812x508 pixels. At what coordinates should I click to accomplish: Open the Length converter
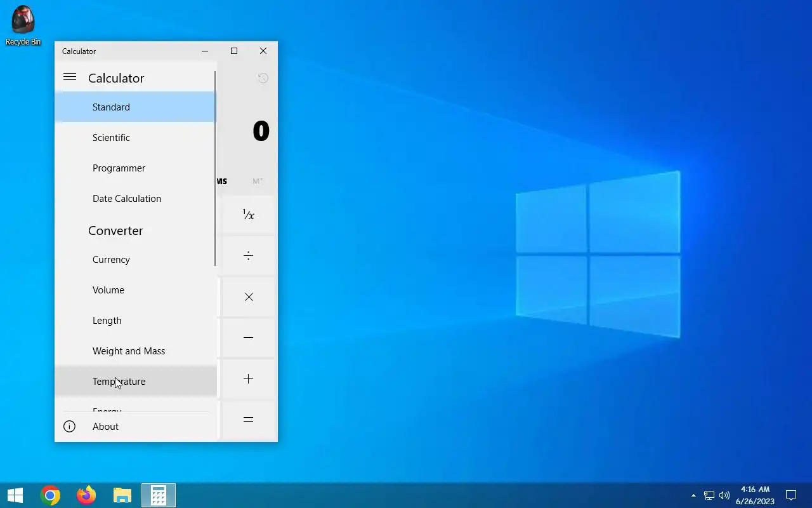135,320
